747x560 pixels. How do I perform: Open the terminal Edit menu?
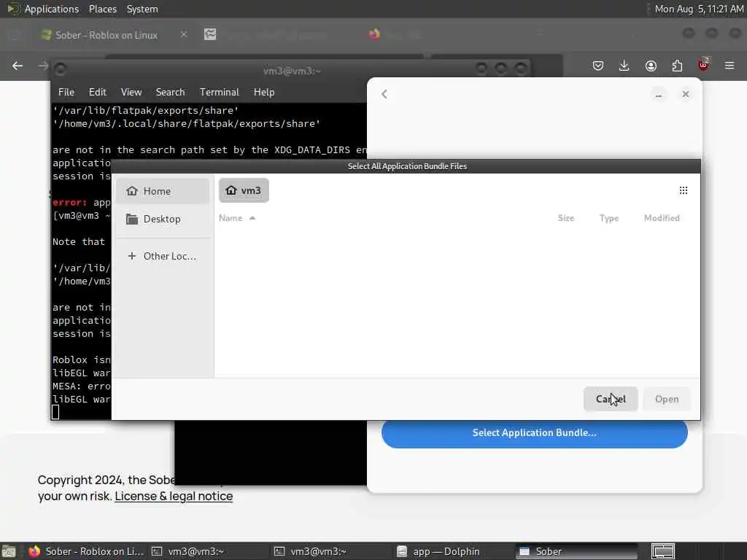pos(97,93)
